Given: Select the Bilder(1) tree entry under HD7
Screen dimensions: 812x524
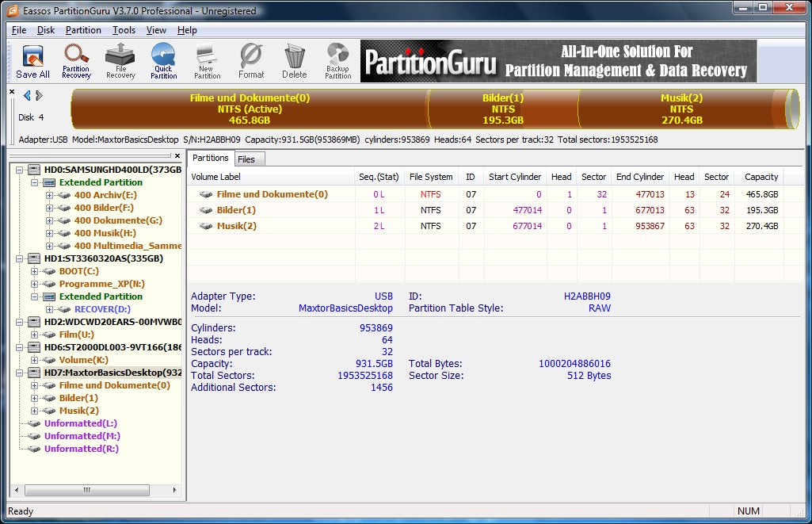Looking at the screenshot, I should 78,398.
